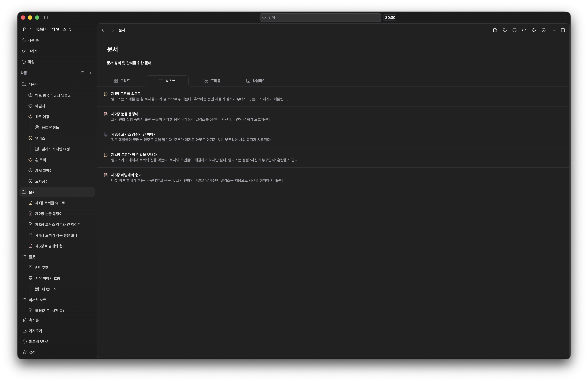Screen dimensions: 588x382
Task: Open the 이상한 나라의 앨리스 project switcher
Action: pos(53,29)
